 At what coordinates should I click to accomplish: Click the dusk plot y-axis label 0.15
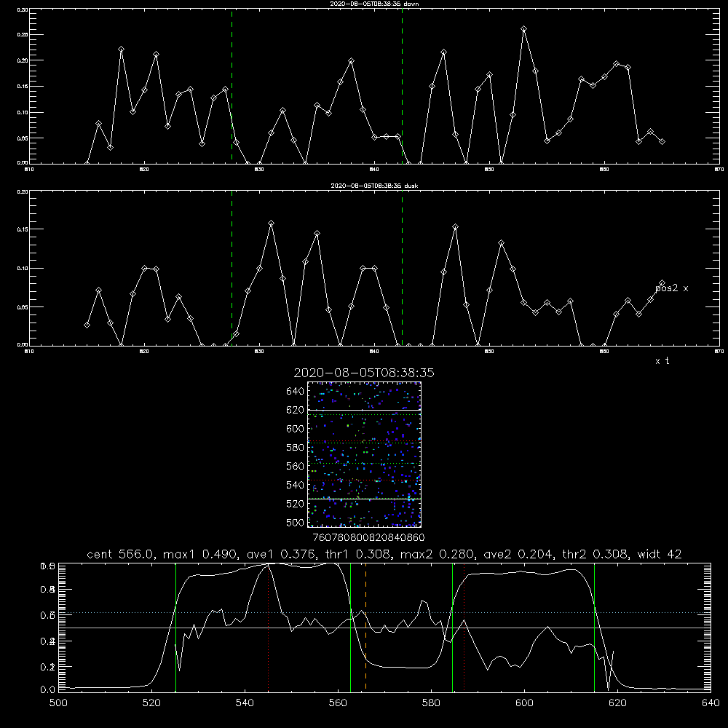point(23,229)
